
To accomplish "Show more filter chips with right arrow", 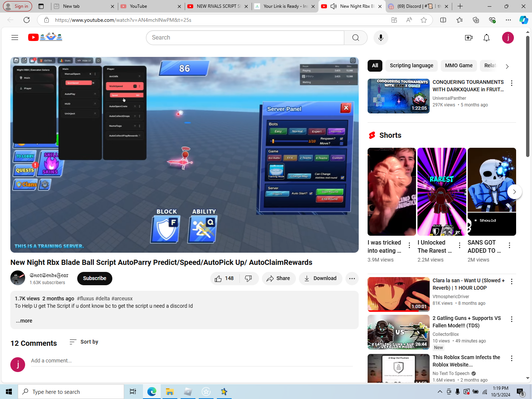I will [507, 66].
